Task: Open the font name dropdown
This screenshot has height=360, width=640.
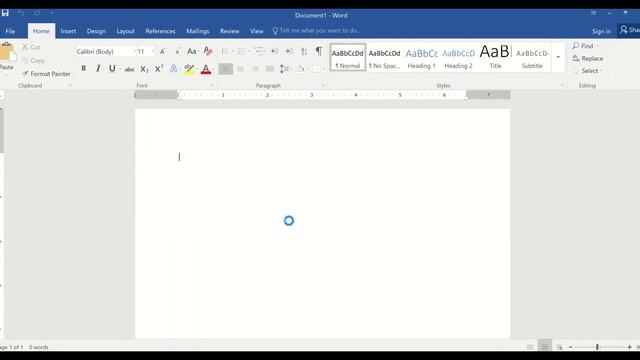Action: pyautogui.click(x=134, y=51)
